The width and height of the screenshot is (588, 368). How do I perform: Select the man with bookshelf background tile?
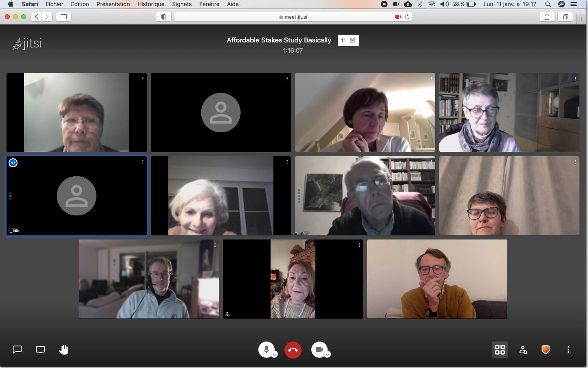[365, 196]
